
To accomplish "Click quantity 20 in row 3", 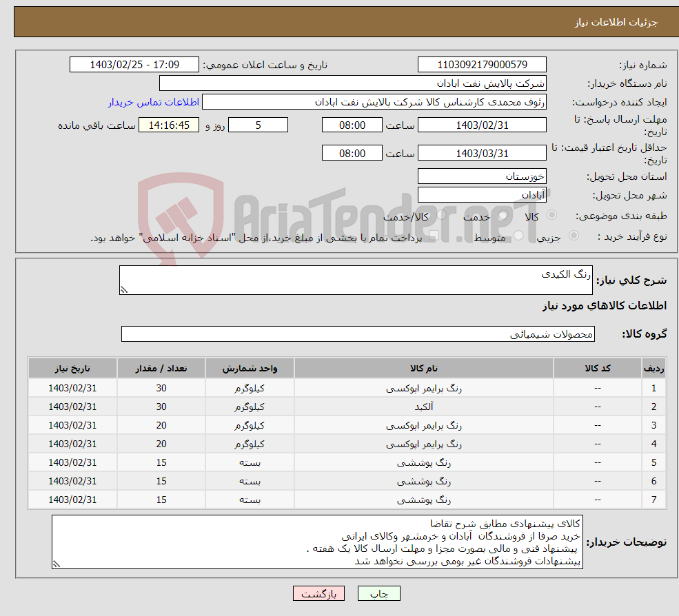I will coord(161,426).
